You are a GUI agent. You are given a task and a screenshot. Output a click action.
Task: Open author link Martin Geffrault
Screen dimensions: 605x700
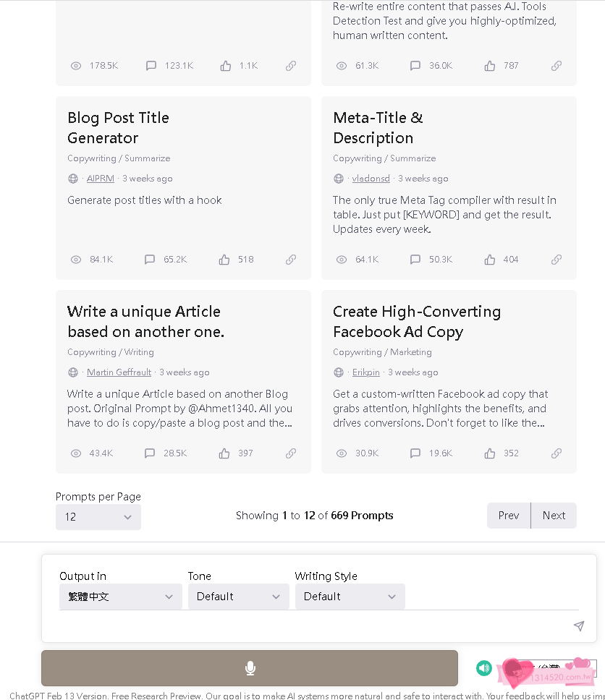tap(119, 372)
